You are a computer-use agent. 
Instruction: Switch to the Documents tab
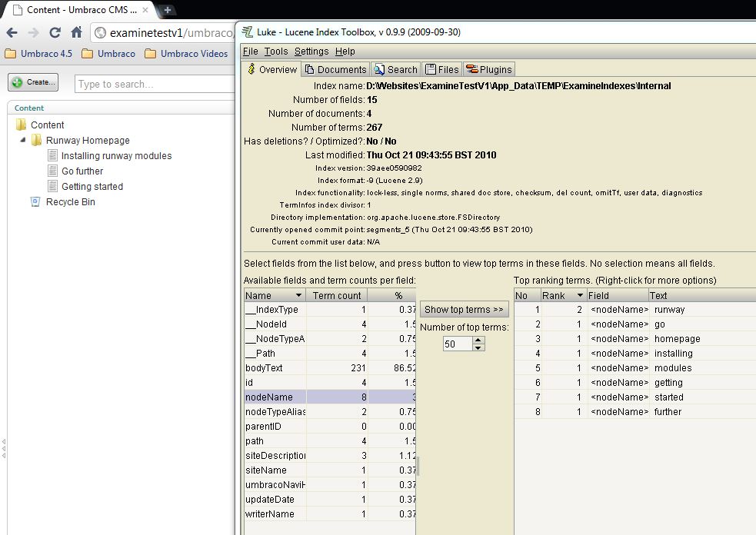(x=335, y=69)
